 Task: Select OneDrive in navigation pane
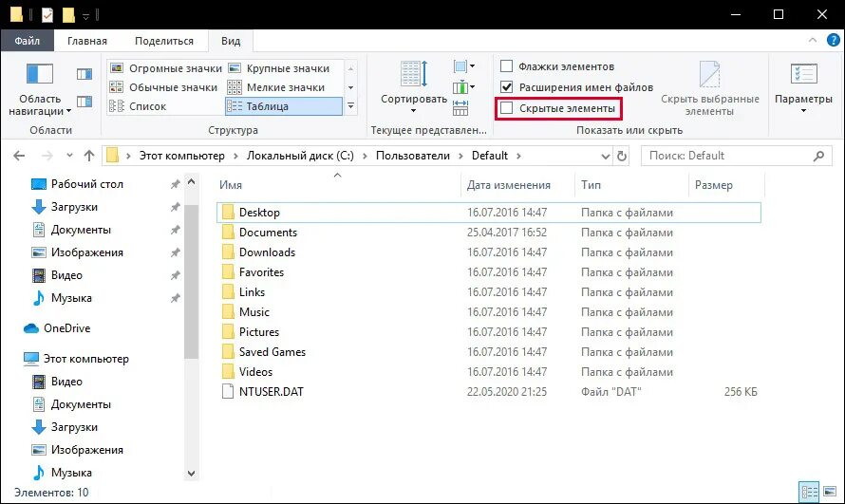click(57, 327)
